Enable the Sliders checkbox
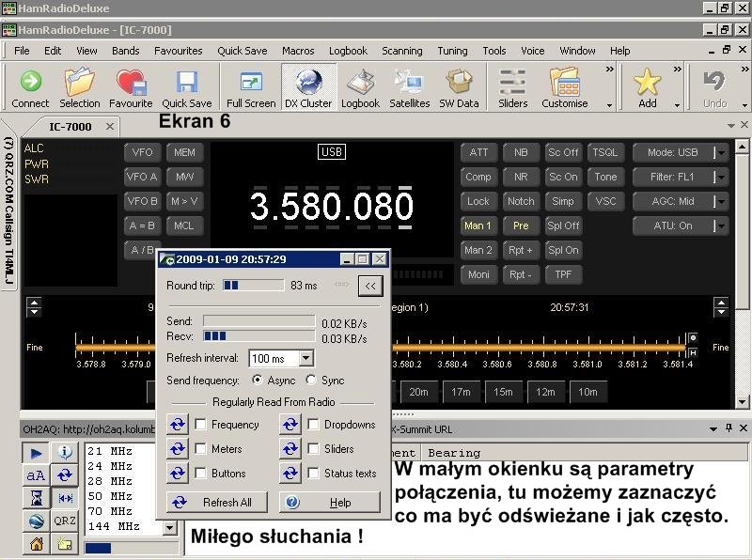The width and height of the screenshot is (752, 560). [x=314, y=449]
